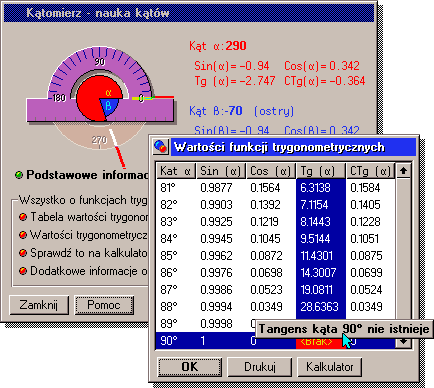Image resolution: width=434 pixels, height=388 pixels.
Task: Click the scroll up arrow of table
Action: point(403,171)
